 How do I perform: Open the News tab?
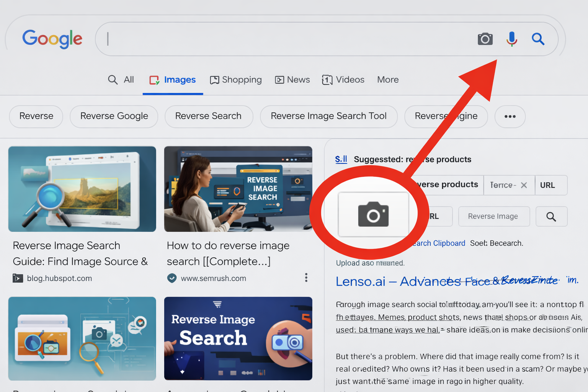coord(292,80)
